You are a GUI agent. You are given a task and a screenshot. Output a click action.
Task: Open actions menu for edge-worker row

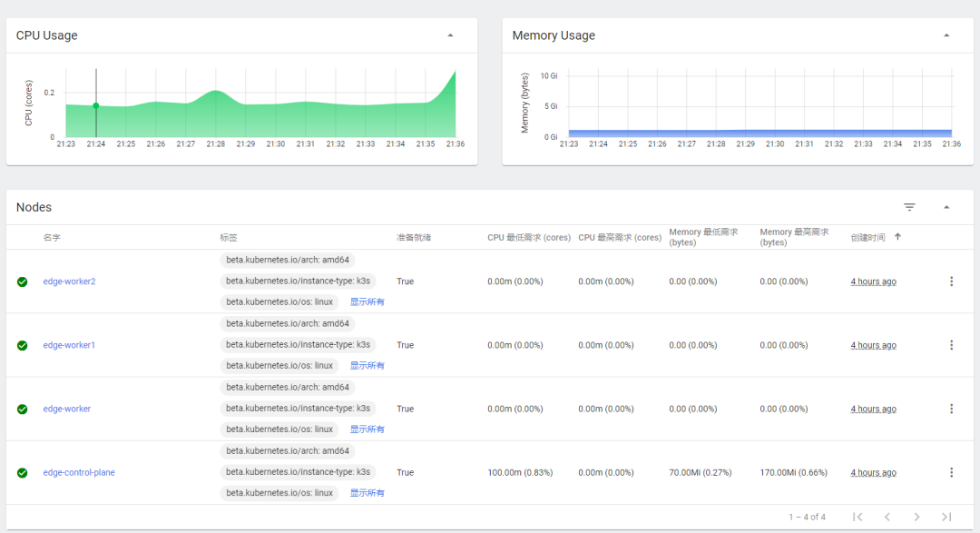pyautogui.click(x=951, y=409)
